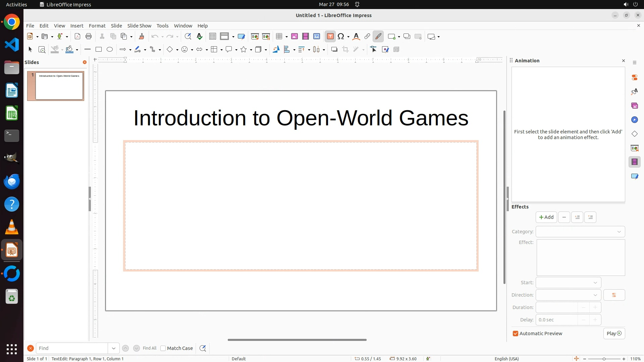Enable the Match Case checkbox
Image resolution: width=644 pixels, height=362 pixels.
(x=163, y=348)
